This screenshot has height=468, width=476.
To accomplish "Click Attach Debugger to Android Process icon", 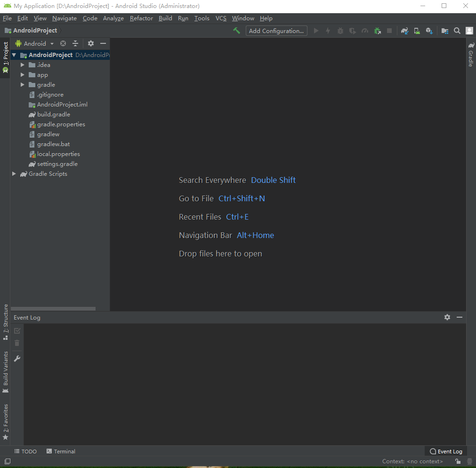I will [x=377, y=31].
